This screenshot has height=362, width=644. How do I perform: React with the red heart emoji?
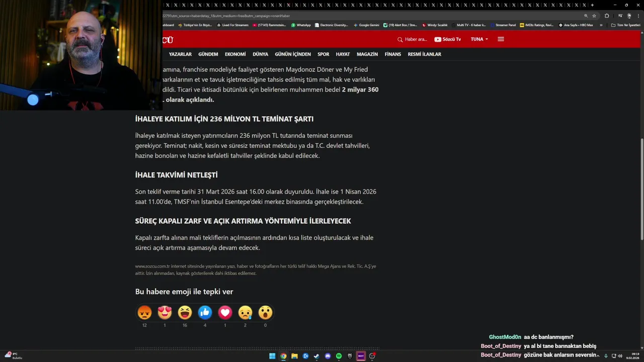225,313
